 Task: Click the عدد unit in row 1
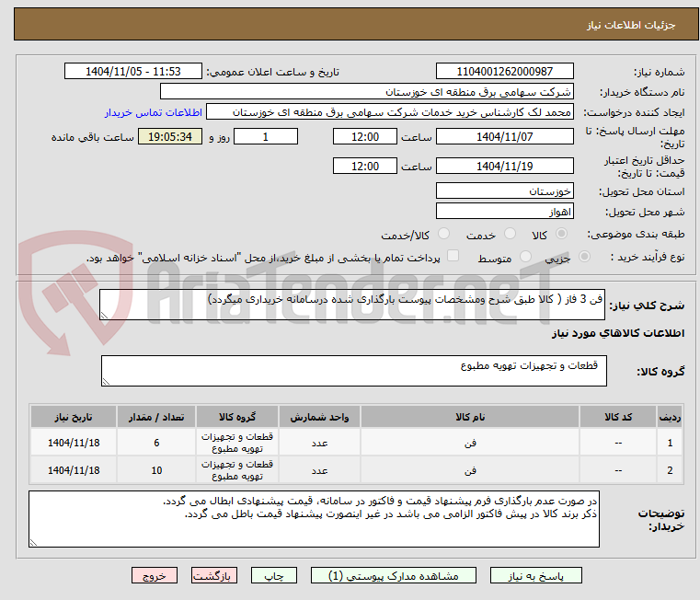[319, 443]
